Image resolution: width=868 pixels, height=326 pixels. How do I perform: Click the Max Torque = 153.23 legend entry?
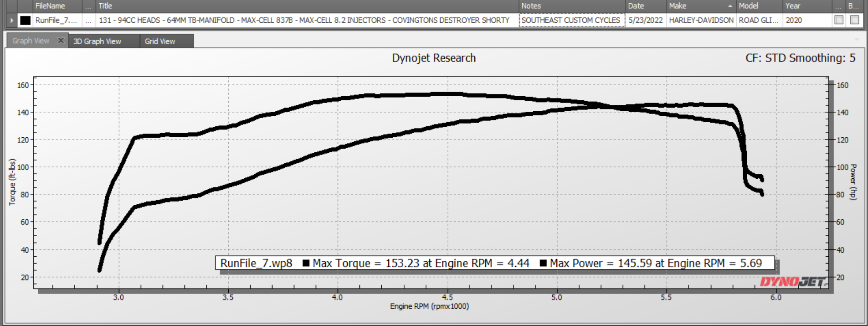tap(416, 263)
